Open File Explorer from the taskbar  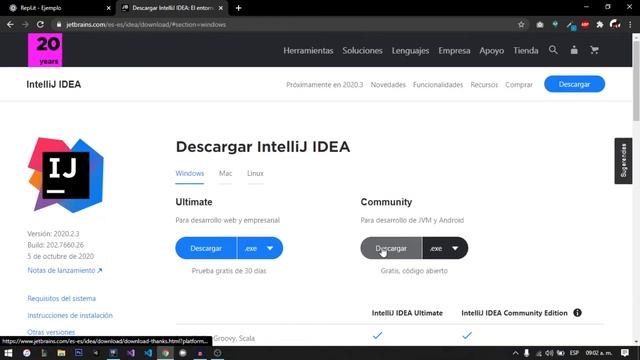click(x=61, y=353)
